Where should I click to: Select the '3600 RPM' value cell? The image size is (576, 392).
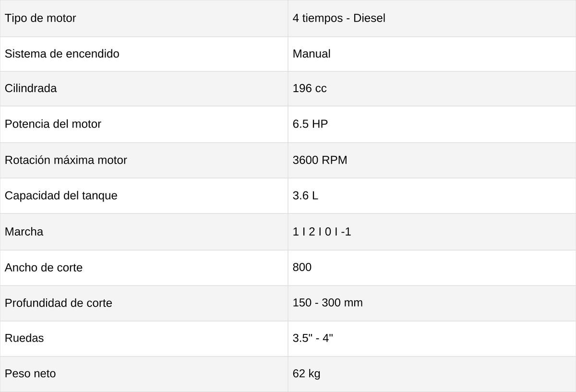(432, 160)
